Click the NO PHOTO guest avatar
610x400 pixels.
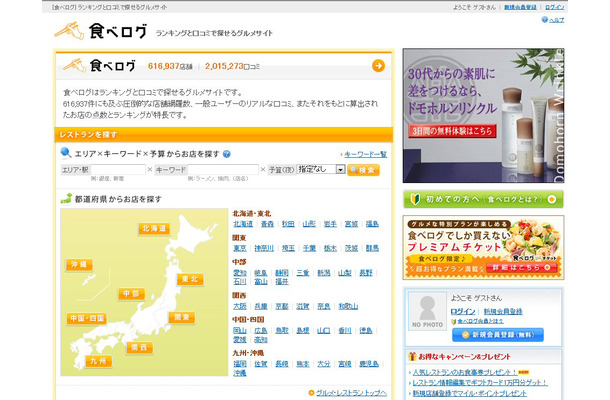pos(427,311)
